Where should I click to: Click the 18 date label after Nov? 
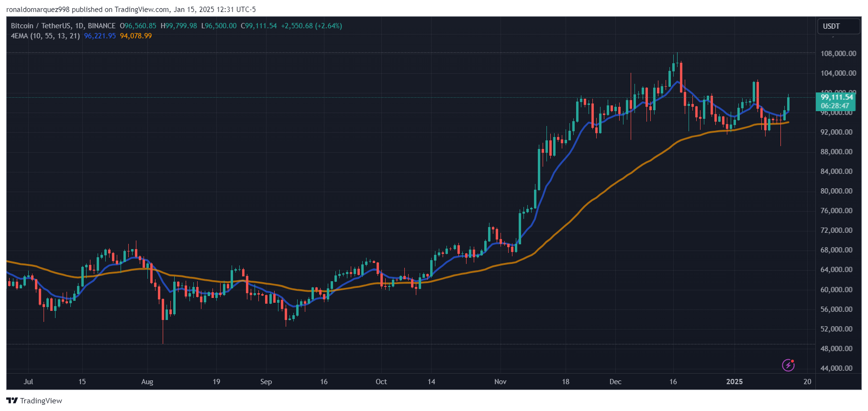click(x=566, y=382)
